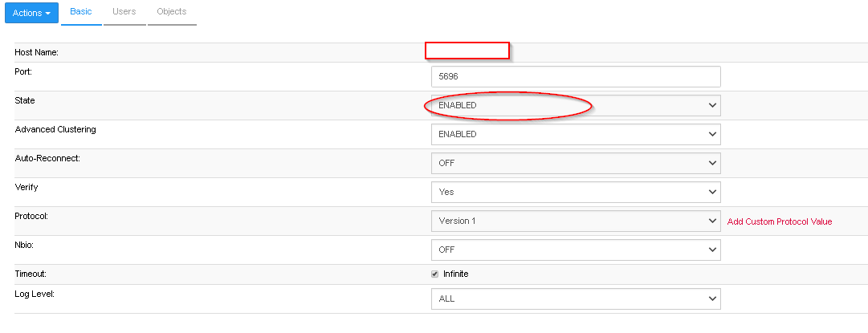Open the State dropdown
This screenshot has width=868, height=333.
(576, 105)
